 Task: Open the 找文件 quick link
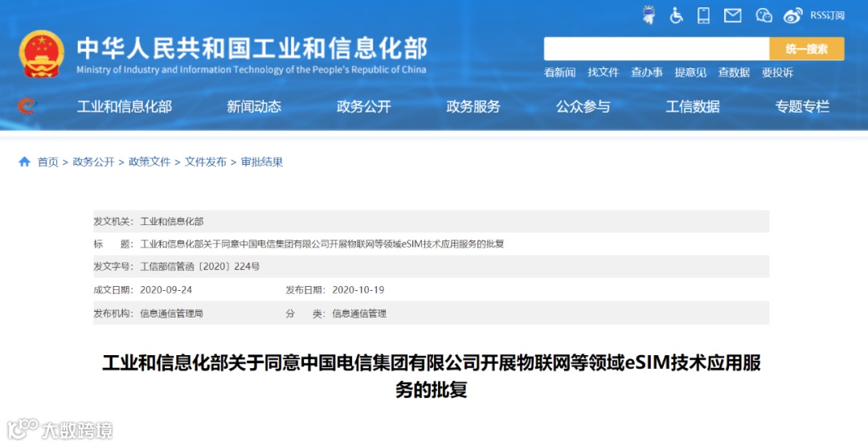click(603, 72)
